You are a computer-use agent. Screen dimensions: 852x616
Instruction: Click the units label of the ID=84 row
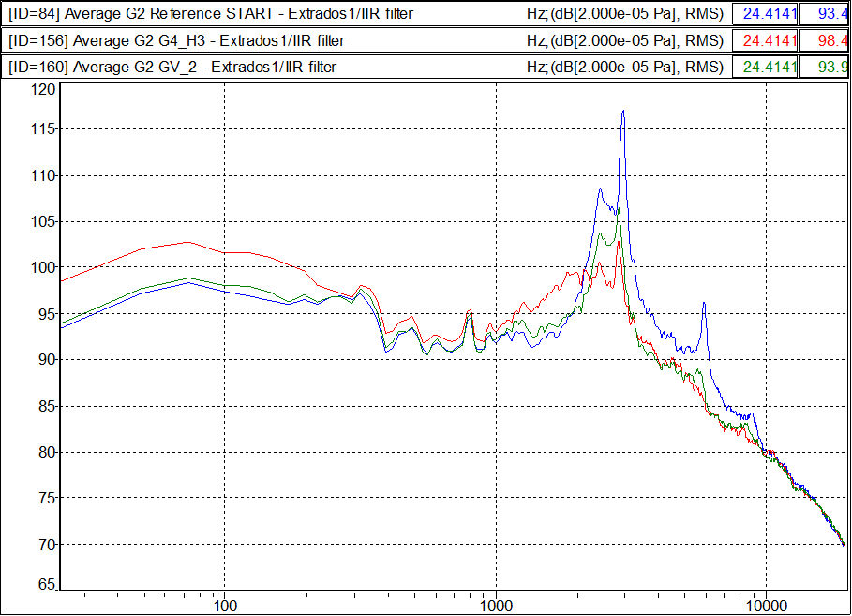coord(625,13)
